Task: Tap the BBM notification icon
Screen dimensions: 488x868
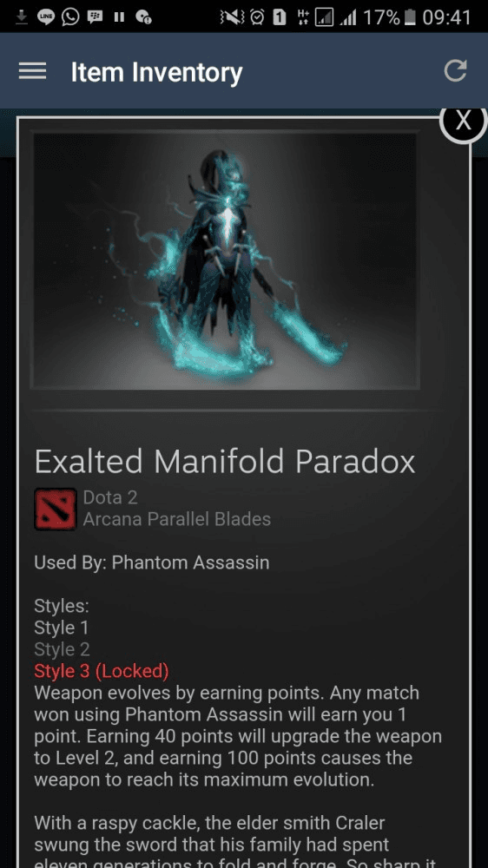Action: [x=95, y=17]
